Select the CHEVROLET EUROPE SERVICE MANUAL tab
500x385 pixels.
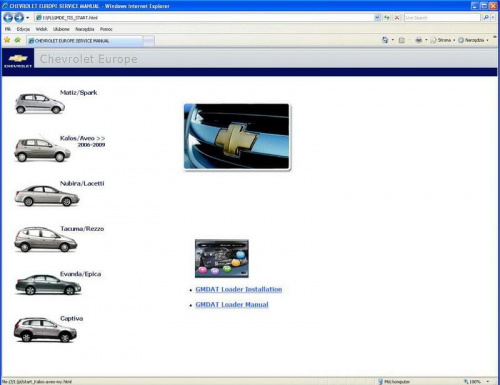85,41
